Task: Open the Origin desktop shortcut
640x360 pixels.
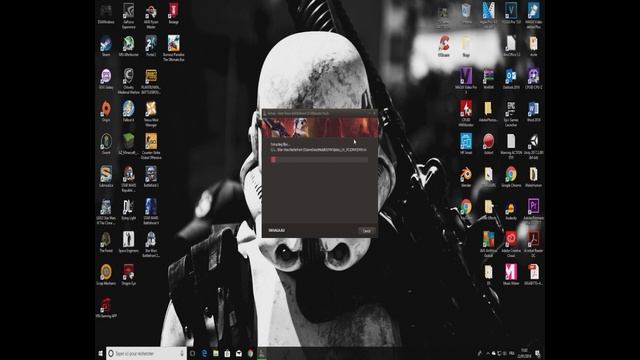Action: click(106, 111)
